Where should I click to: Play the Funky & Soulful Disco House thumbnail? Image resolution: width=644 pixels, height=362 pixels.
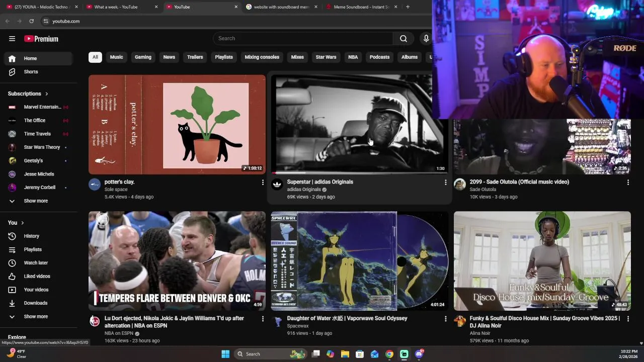tap(542, 261)
